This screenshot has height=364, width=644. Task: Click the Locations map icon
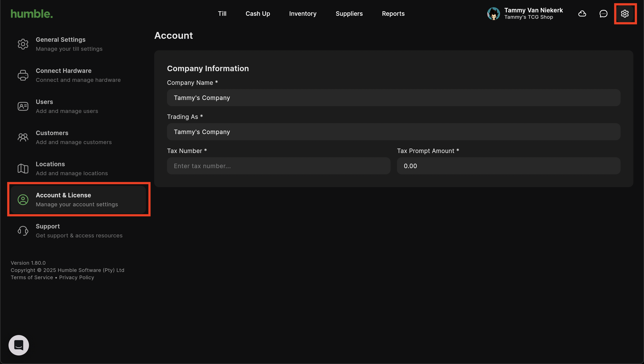tap(23, 168)
